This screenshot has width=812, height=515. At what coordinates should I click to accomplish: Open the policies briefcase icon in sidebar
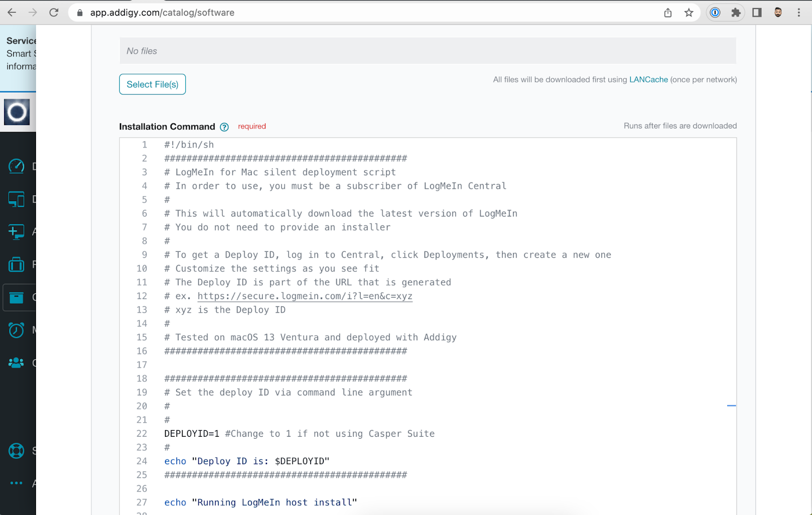coord(16,264)
